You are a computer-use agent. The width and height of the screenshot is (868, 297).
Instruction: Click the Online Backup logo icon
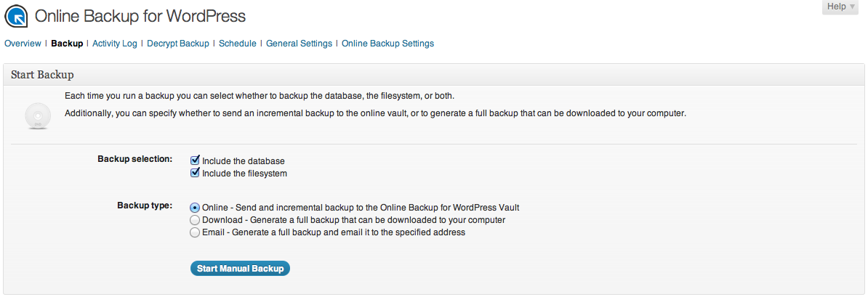16,16
